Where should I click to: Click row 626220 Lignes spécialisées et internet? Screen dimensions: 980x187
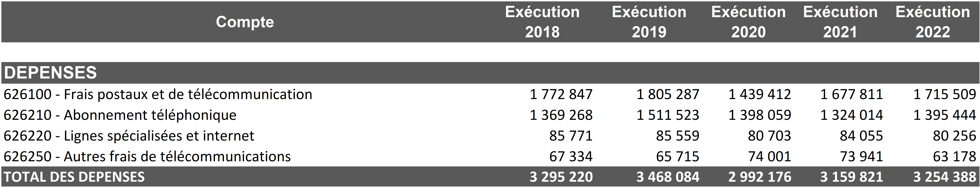click(x=129, y=136)
